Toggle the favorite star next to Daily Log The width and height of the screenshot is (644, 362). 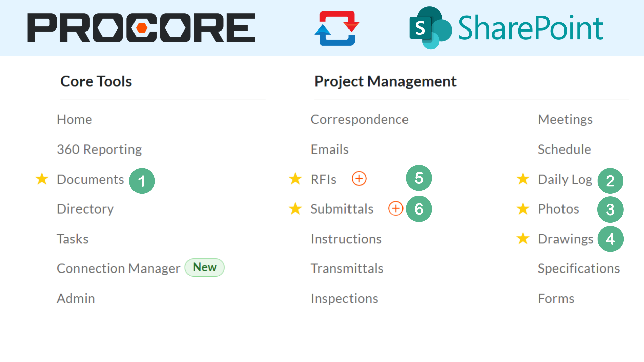(x=523, y=179)
